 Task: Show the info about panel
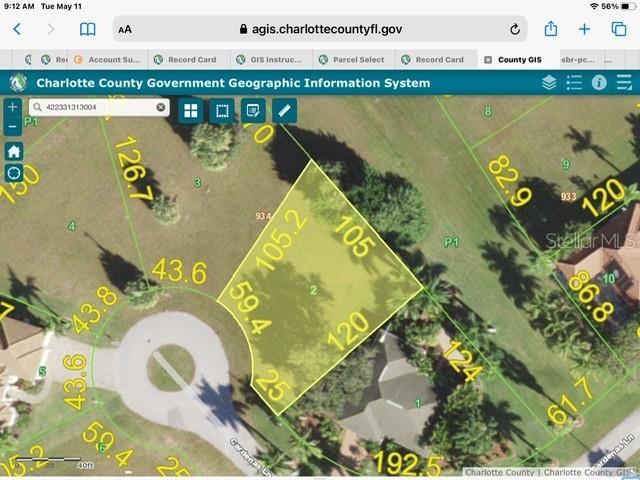(x=599, y=83)
